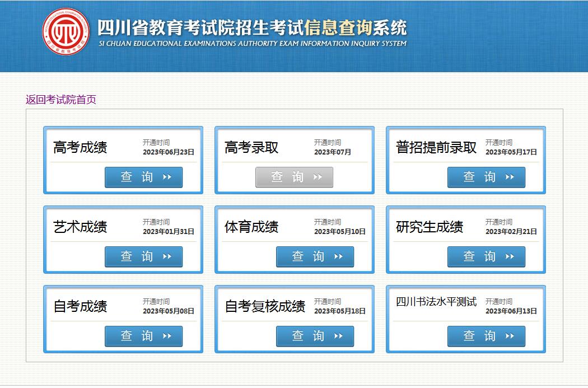Image resolution: width=588 pixels, height=388 pixels.
Task: Click the 普招提前录取 card heading
Action: [436, 147]
